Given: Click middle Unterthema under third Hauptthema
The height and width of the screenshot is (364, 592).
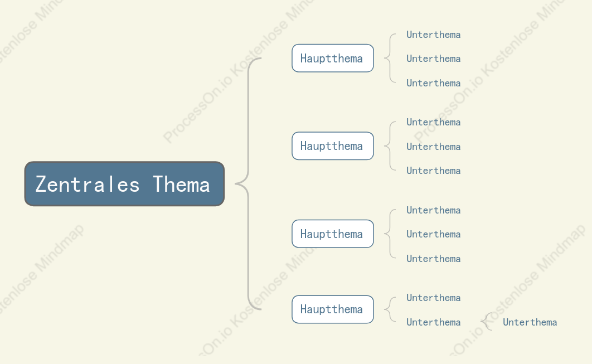Looking at the screenshot, I should [x=434, y=235].
